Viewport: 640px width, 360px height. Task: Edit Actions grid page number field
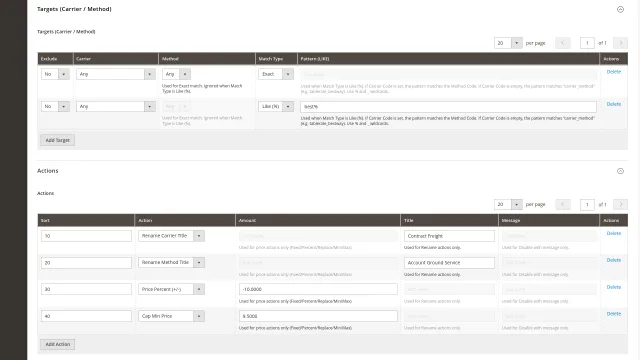(587, 204)
